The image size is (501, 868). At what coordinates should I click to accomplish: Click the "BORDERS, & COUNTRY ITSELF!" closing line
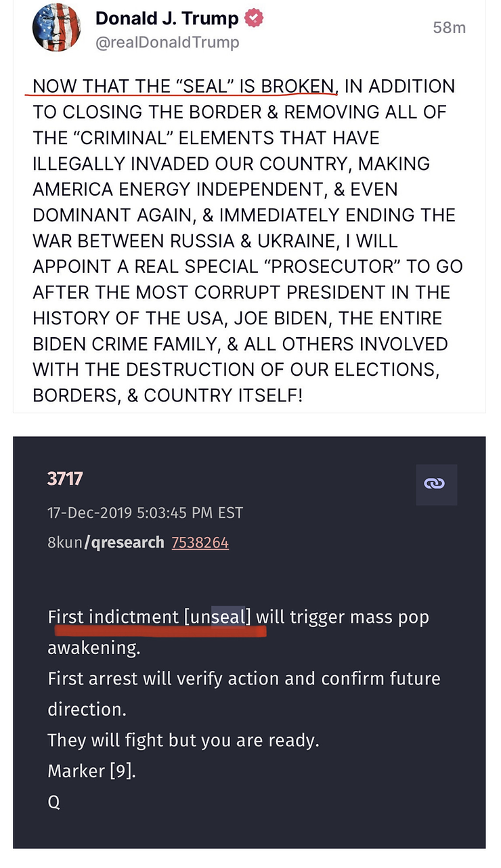pyautogui.click(x=167, y=395)
